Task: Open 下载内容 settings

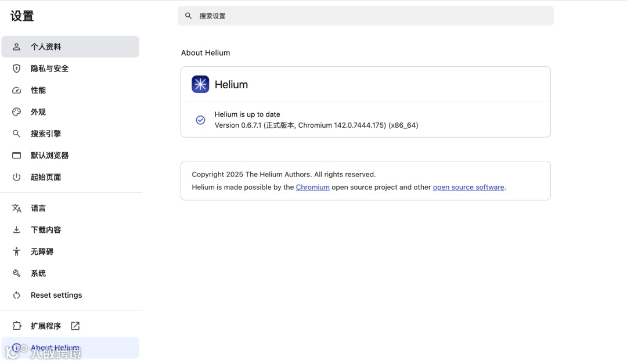Action: tap(70, 229)
